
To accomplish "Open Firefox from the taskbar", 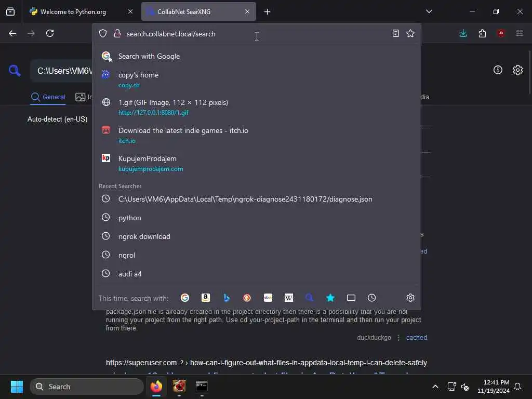I will (x=156, y=387).
